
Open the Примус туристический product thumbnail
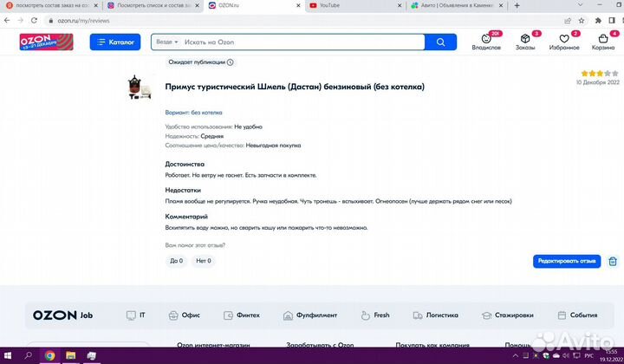coord(140,87)
